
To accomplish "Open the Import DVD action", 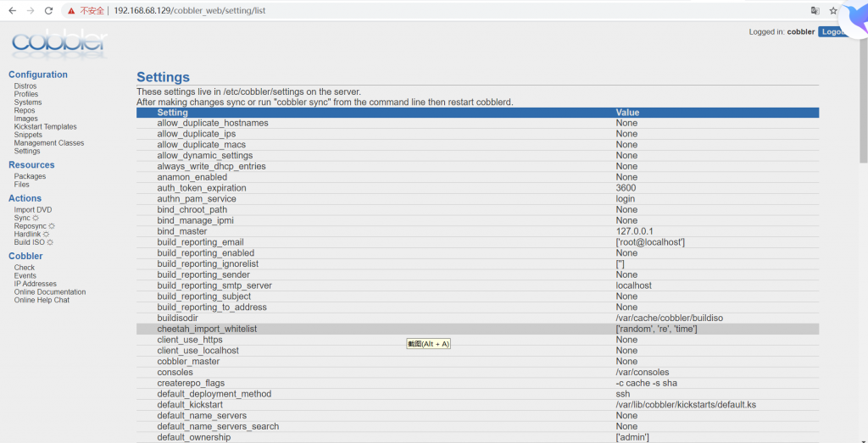I will click(33, 210).
